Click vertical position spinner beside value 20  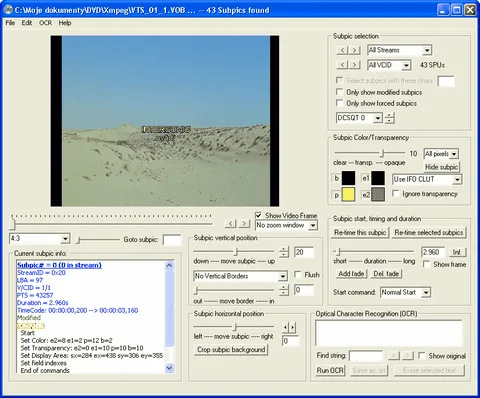coord(284,252)
